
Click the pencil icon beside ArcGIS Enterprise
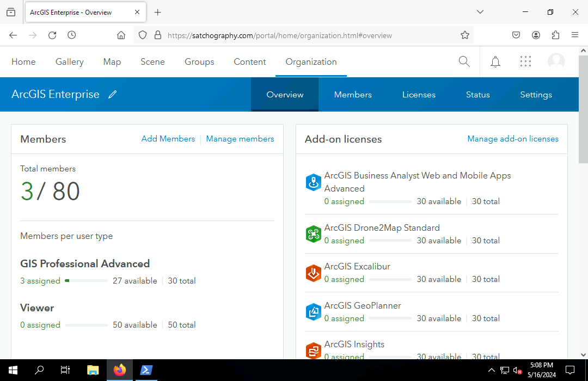(113, 95)
